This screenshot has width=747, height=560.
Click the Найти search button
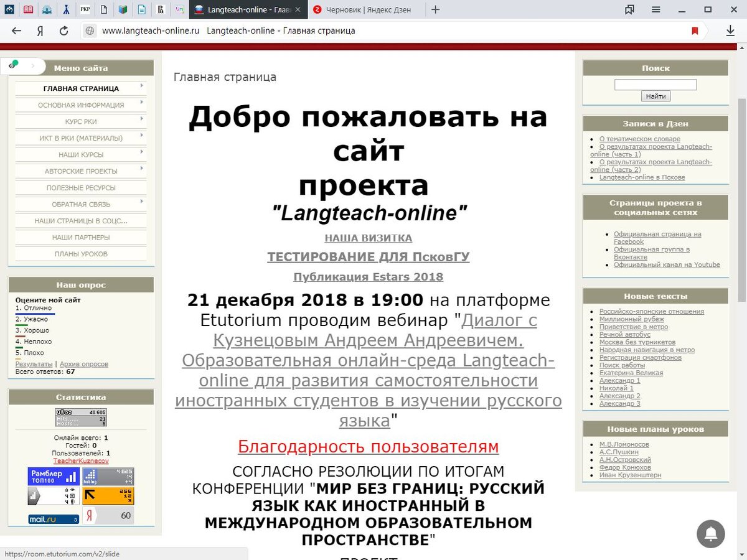point(655,96)
